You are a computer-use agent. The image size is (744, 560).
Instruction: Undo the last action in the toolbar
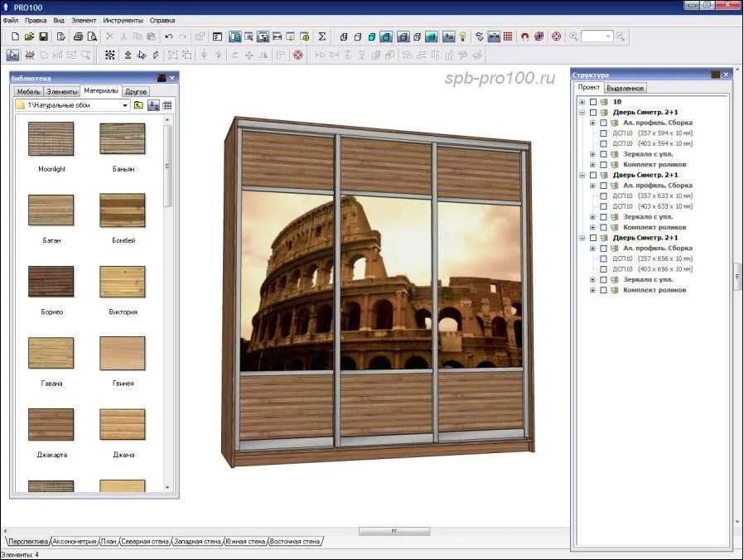tap(168, 36)
